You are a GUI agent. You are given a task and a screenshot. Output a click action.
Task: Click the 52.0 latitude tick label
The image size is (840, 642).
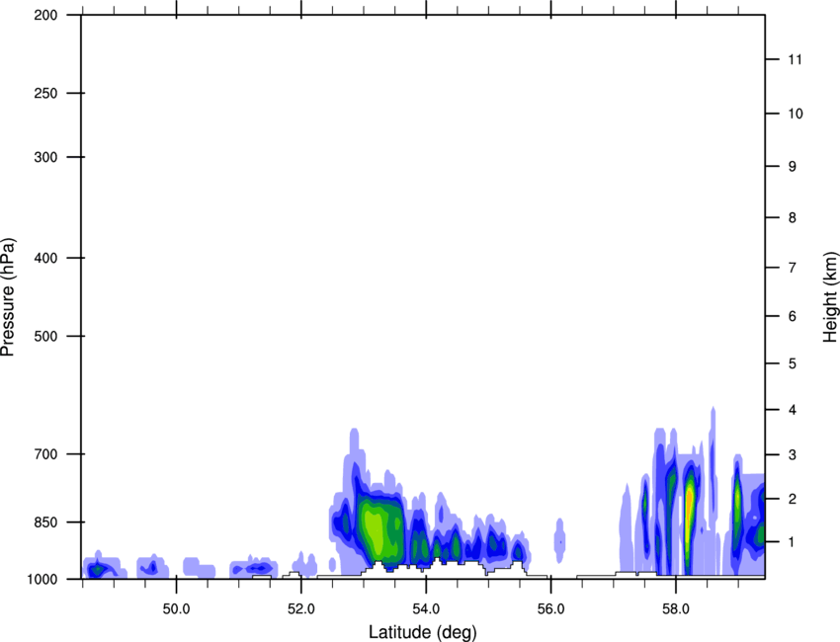(301, 609)
